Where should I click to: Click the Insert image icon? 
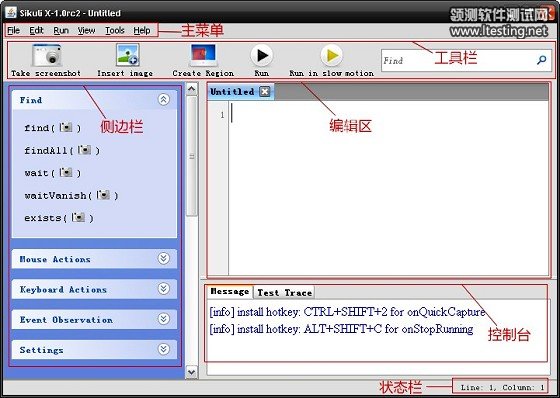pyautogui.click(x=127, y=55)
